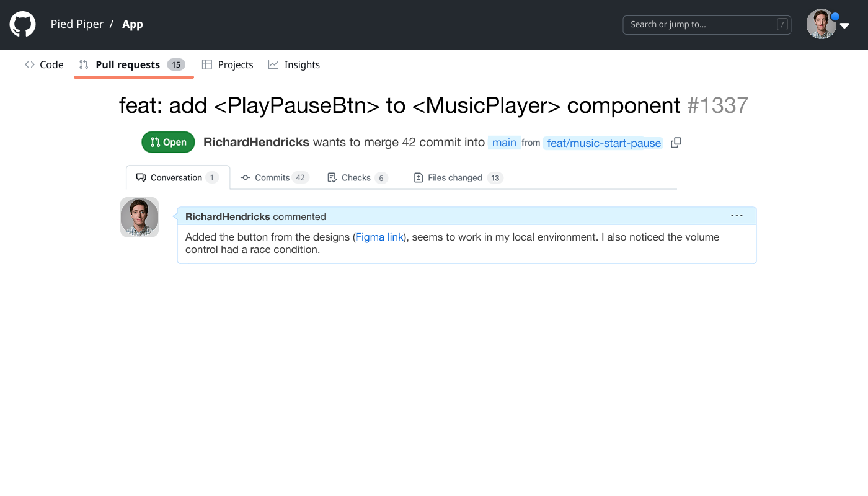Click the notification dot on the avatar

coord(835,17)
